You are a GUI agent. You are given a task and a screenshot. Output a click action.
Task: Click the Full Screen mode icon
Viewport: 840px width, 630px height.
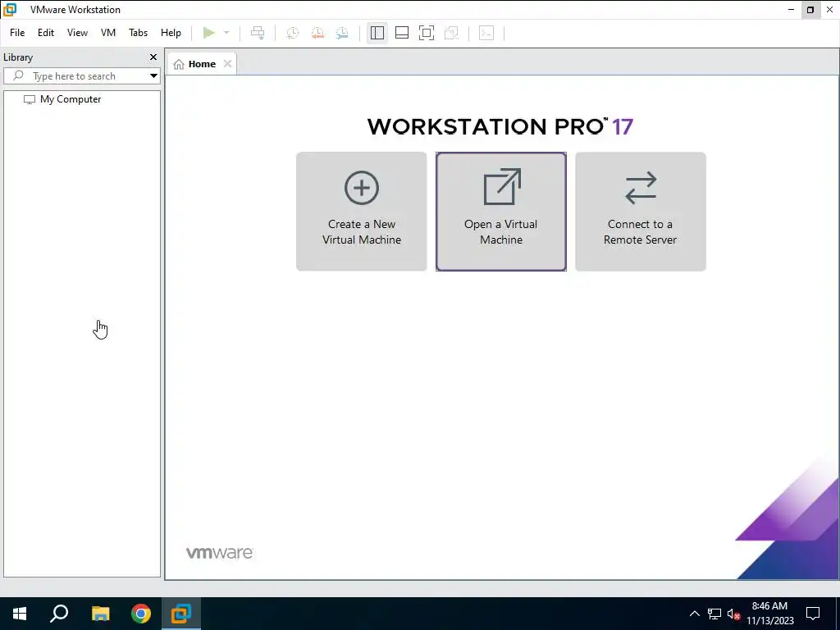pos(427,33)
